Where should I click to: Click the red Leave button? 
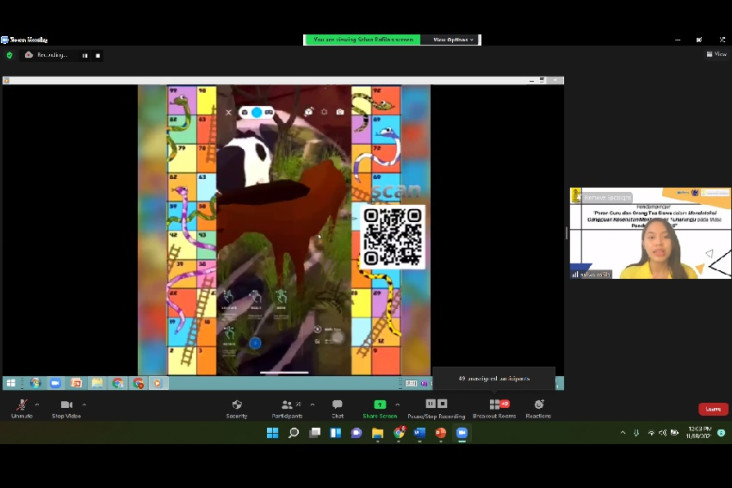click(713, 409)
